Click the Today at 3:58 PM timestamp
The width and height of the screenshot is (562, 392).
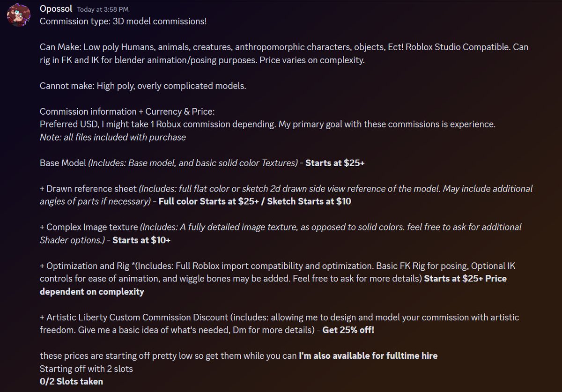[102, 10]
